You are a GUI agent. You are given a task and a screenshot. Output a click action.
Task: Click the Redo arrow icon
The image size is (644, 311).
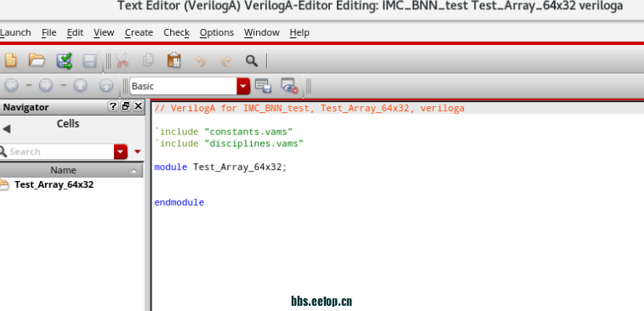point(226,61)
